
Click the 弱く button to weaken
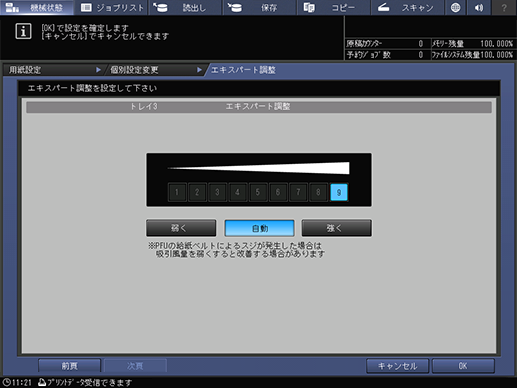click(181, 228)
